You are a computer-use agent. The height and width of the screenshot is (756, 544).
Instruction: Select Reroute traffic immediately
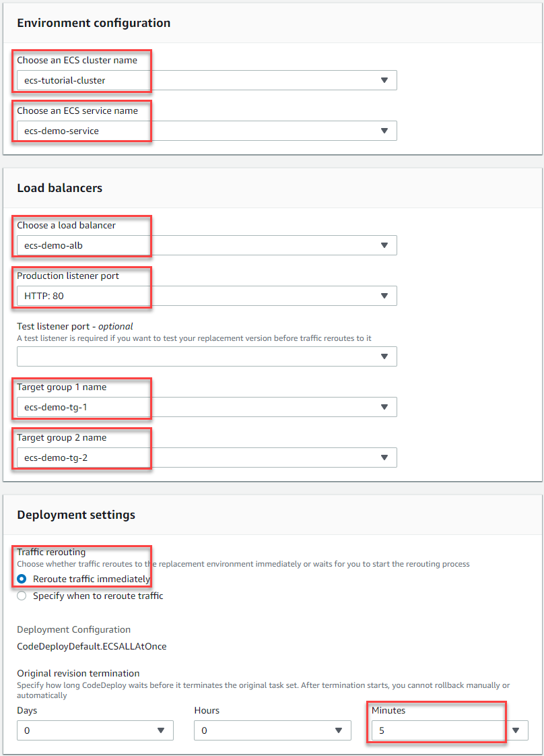23,578
